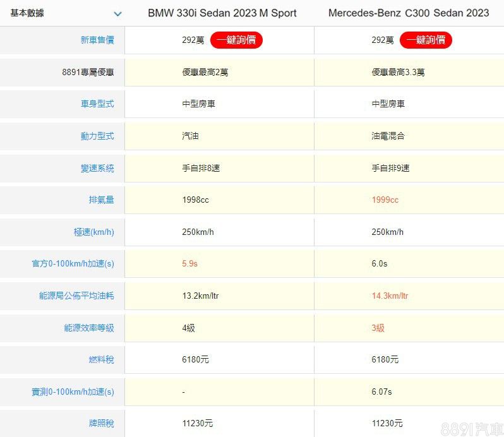Click the 排氣量 row label
This screenshot has height=437, width=504.
[x=101, y=200]
